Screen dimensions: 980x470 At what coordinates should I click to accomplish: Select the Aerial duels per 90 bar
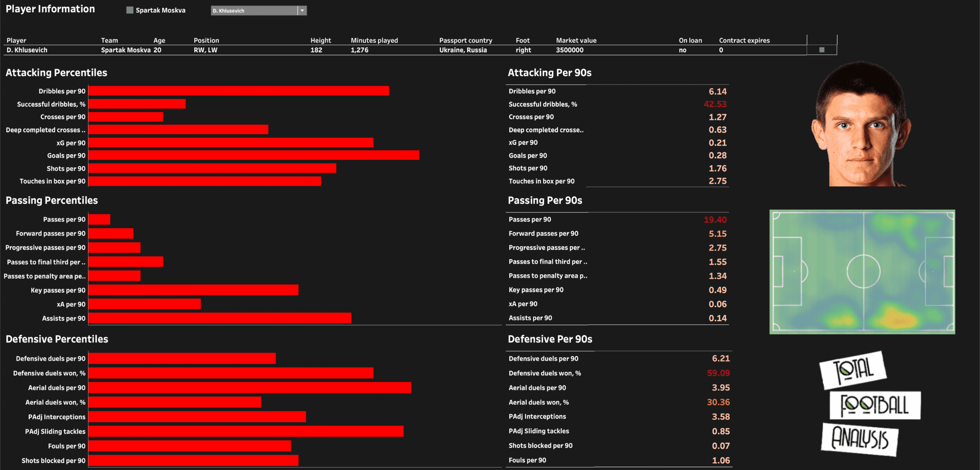click(x=250, y=388)
